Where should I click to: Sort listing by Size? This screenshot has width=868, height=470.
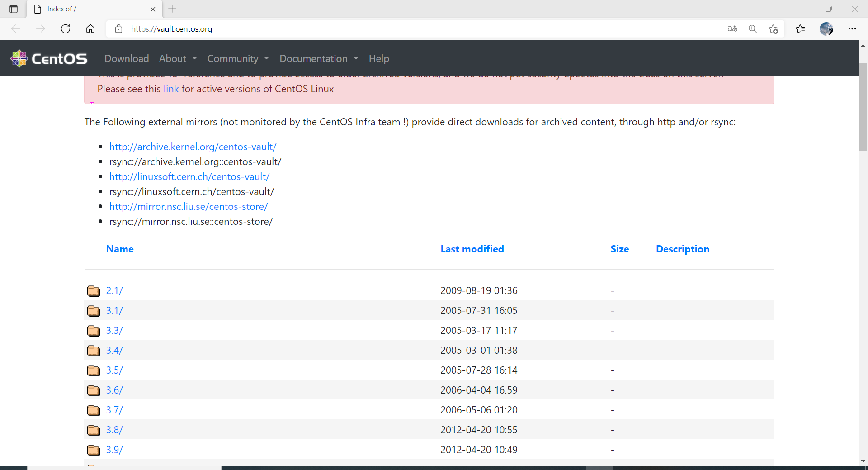coord(619,249)
